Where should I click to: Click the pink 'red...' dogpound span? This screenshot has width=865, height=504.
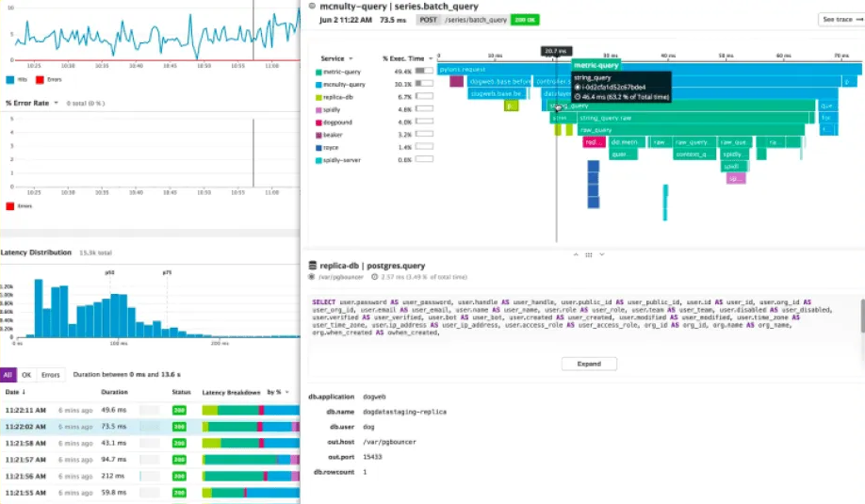(595, 142)
